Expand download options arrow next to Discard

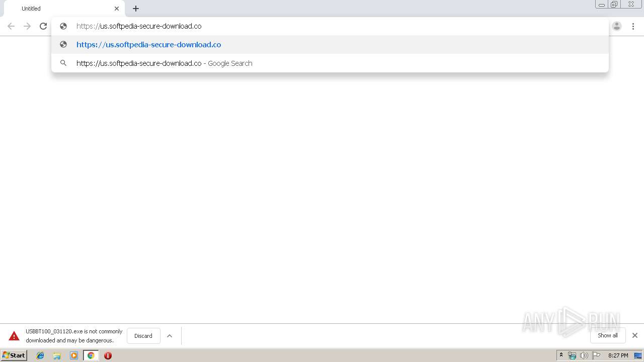point(170,336)
